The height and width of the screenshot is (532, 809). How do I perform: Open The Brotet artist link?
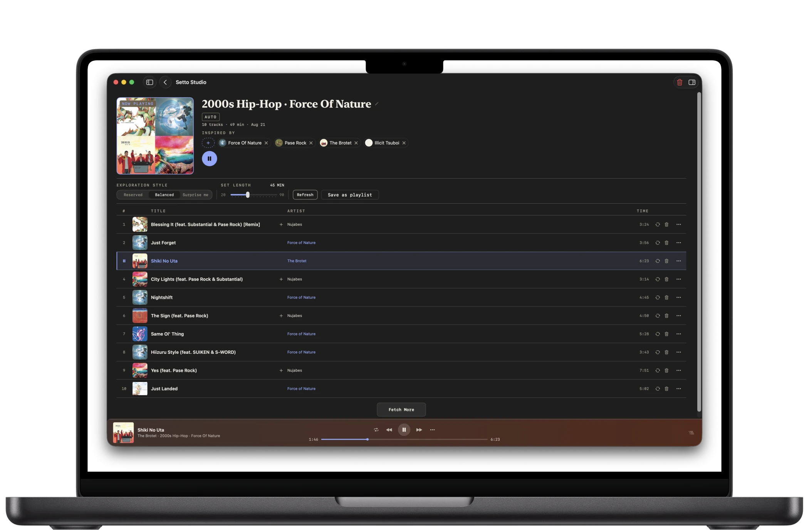pos(297,261)
